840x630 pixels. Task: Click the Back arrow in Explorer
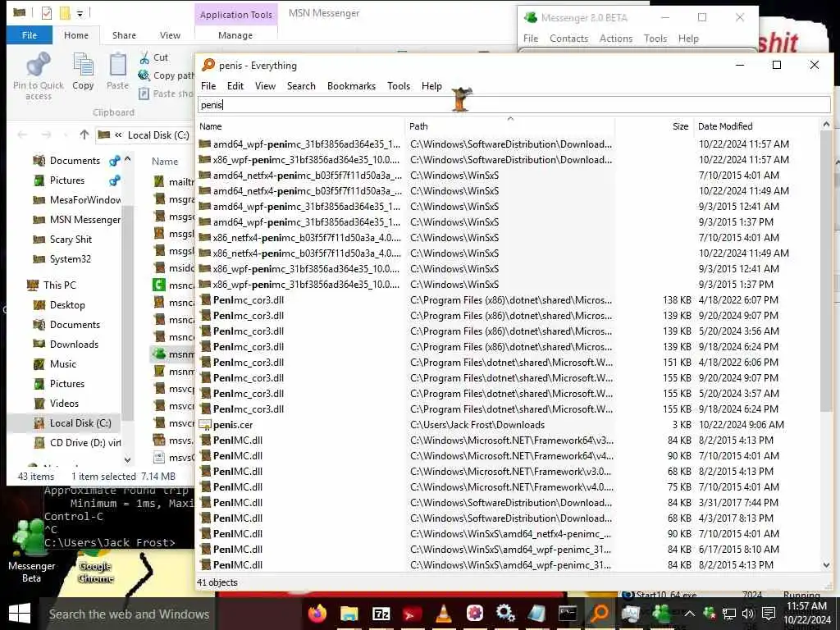point(22,135)
